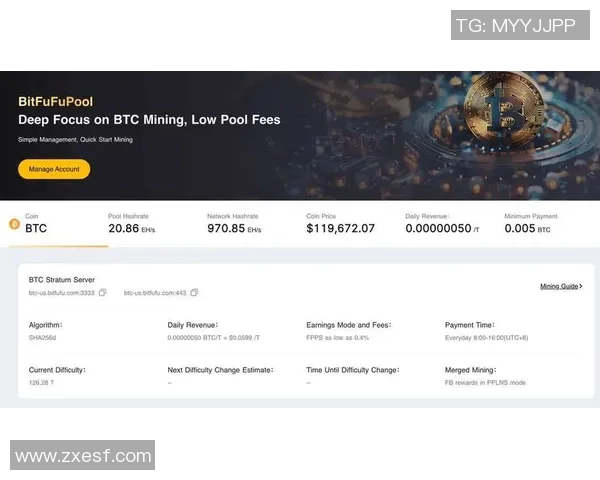Click the Network Hashrate 970.85 EH/s value
Image resolution: width=600 pixels, height=480 pixels.
233,229
